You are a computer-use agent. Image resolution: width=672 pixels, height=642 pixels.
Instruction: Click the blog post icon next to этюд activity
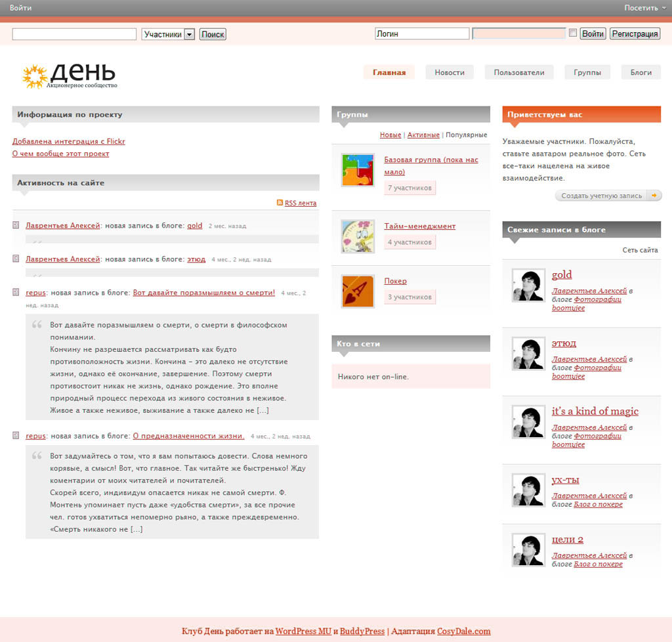16,259
